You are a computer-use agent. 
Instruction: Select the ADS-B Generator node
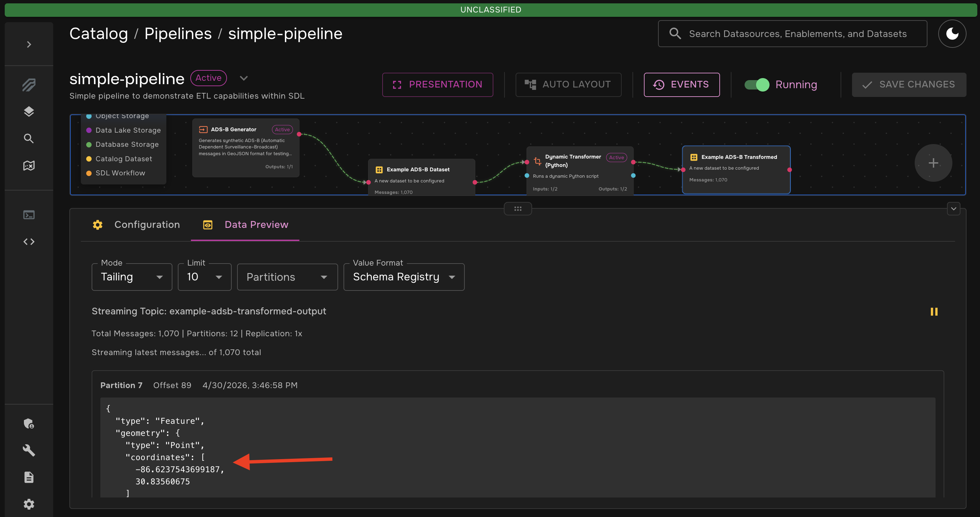(246, 148)
